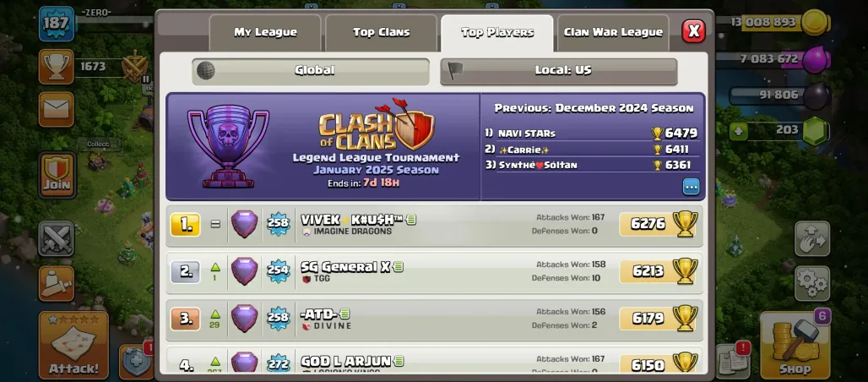Screen dimensions: 868x382
Task: Click the Join clan shield icon
Action: (57, 175)
